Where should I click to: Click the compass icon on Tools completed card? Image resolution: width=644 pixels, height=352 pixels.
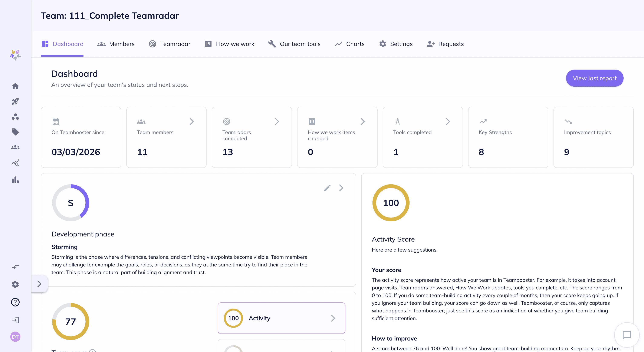coord(398,122)
